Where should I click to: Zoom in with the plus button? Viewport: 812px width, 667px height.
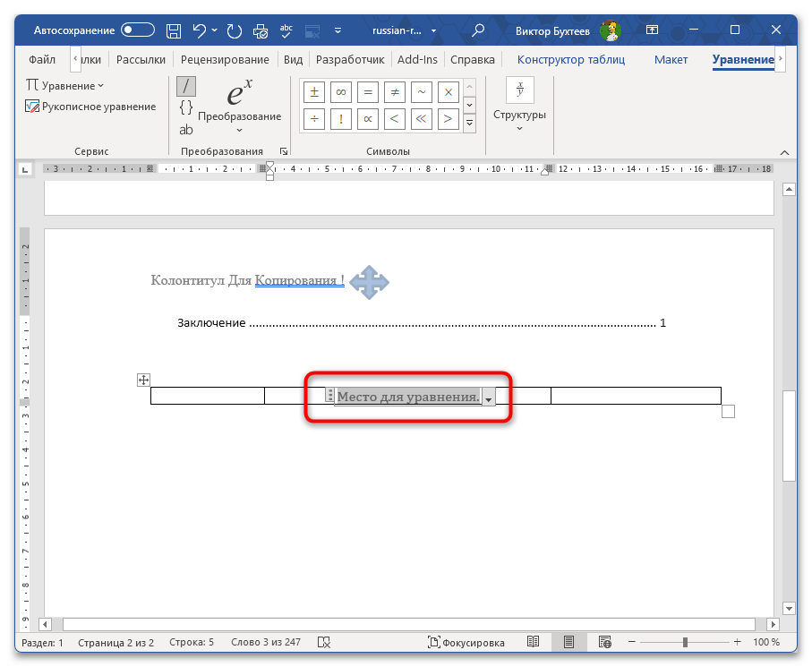738,642
